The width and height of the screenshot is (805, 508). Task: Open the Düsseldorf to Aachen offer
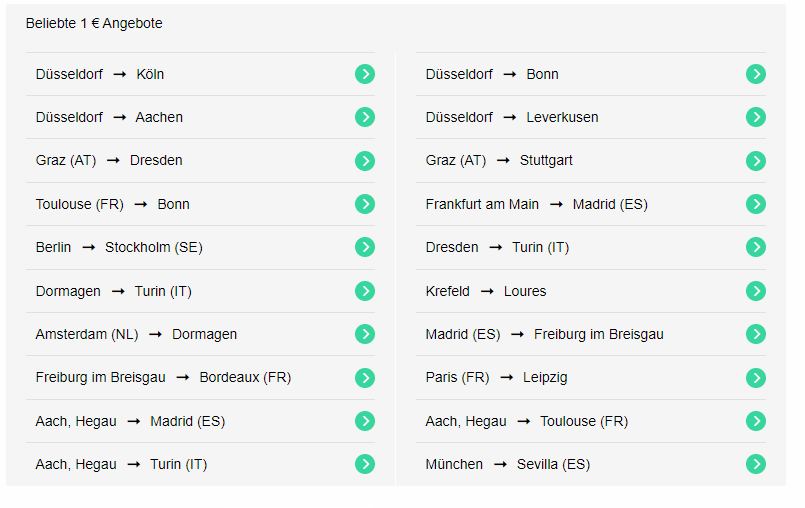200,117
